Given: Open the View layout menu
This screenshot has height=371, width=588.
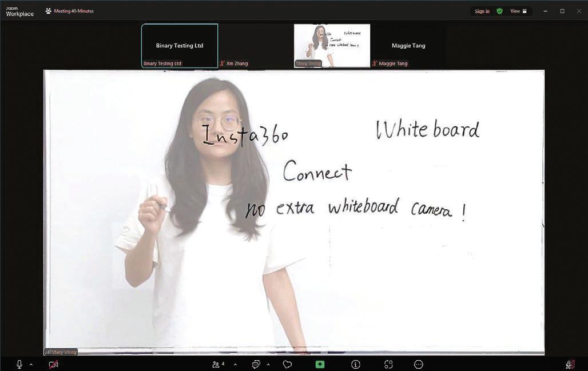Looking at the screenshot, I should pos(518,11).
